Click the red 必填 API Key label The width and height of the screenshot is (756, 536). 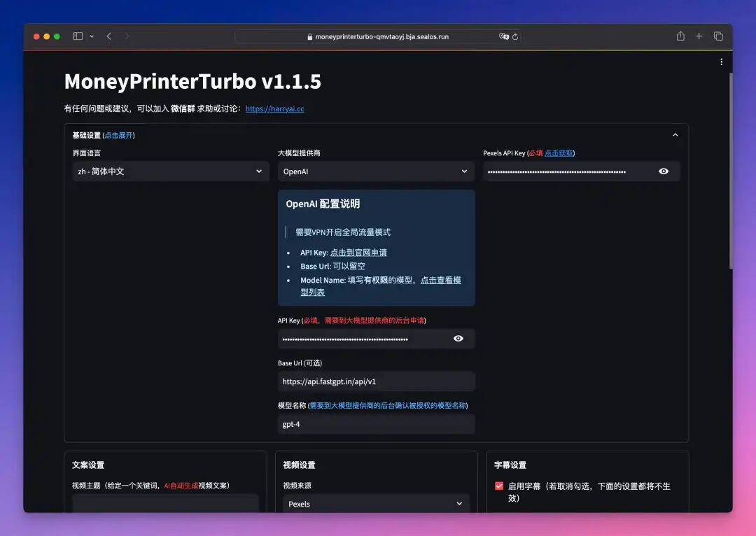(x=365, y=320)
